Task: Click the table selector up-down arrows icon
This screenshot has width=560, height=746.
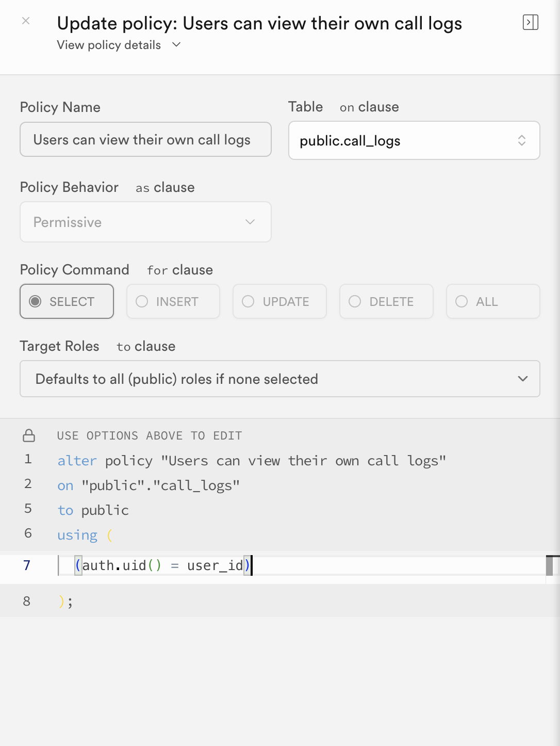Action: 522,140
